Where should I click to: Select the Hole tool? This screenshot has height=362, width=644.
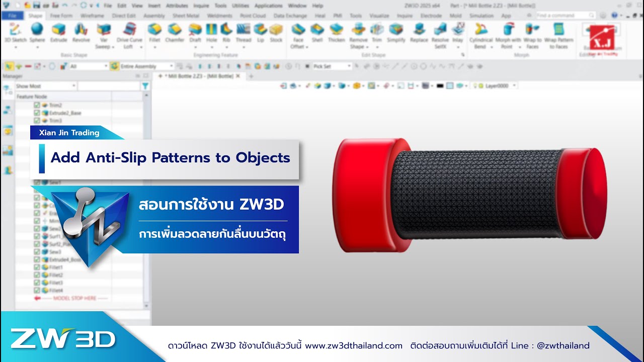point(211,33)
